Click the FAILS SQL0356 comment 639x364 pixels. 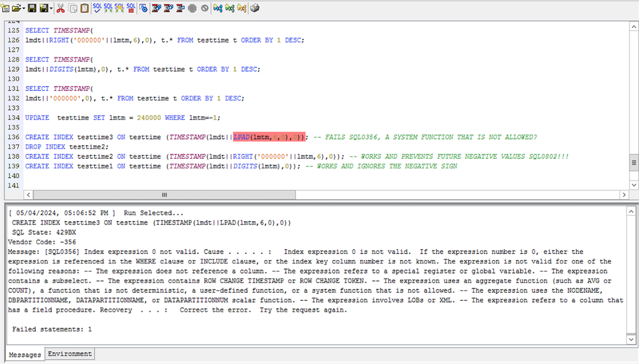pyautogui.click(x=425, y=137)
